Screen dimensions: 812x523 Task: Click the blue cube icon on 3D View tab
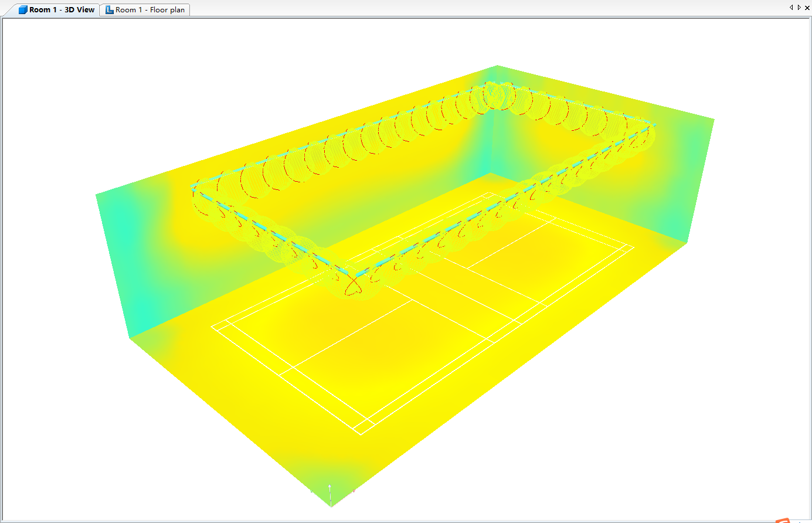tap(23, 10)
